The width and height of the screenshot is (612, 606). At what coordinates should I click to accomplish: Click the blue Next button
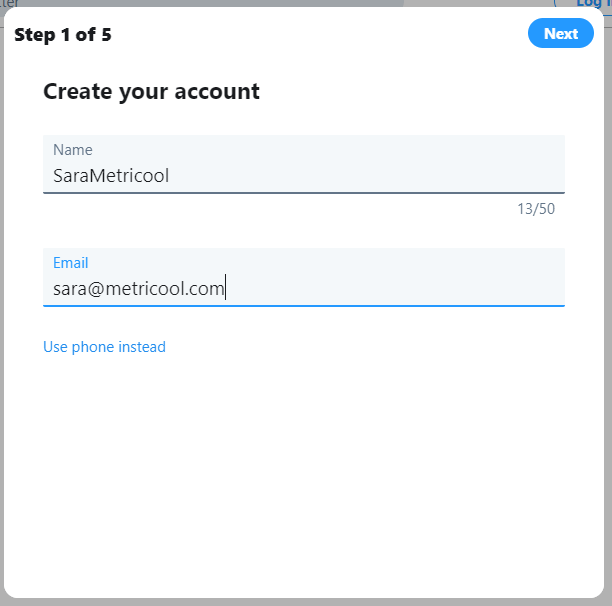click(560, 34)
